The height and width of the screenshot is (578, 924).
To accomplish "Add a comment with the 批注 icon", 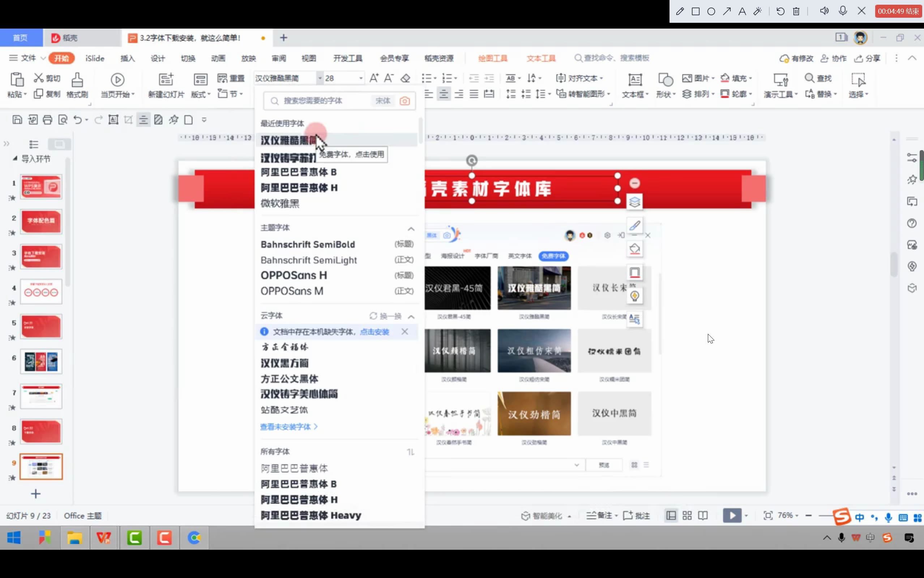I will 636,516.
